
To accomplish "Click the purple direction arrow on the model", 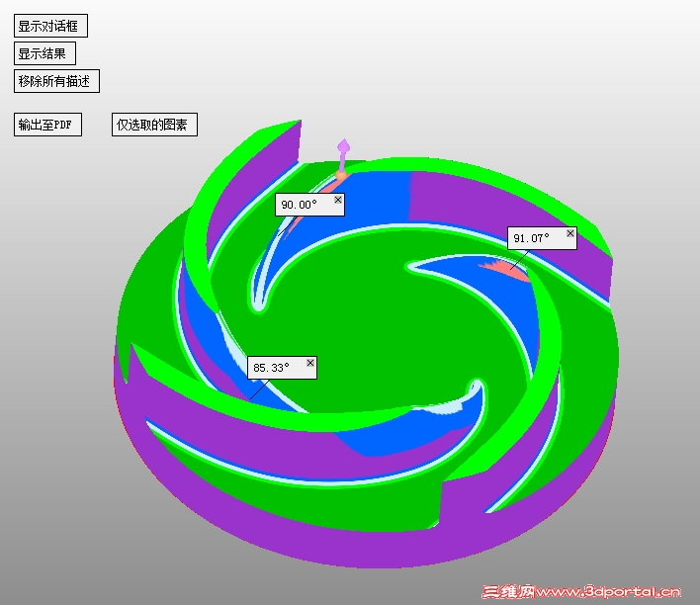I will click(x=343, y=156).
